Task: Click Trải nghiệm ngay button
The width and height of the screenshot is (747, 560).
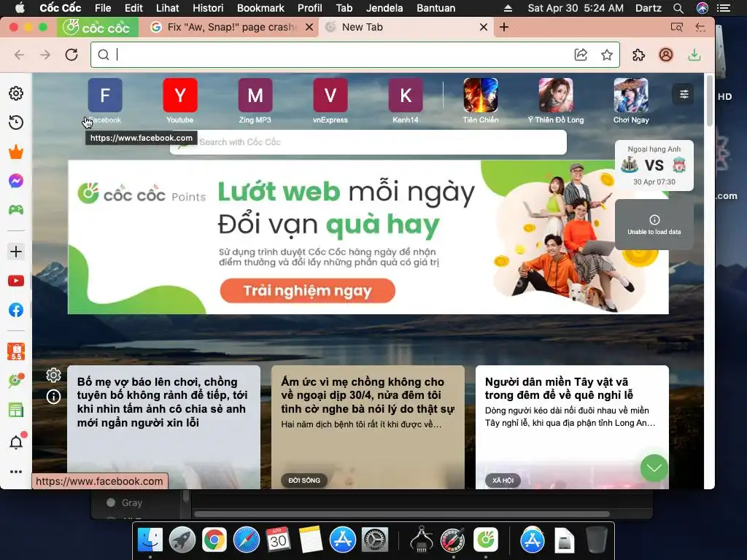Action: click(307, 290)
